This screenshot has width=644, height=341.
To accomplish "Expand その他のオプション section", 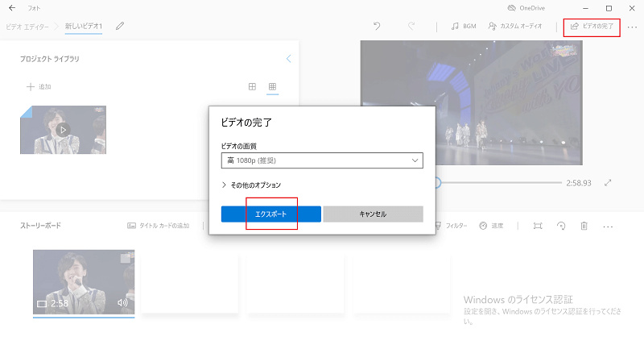I will [x=251, y=185].
